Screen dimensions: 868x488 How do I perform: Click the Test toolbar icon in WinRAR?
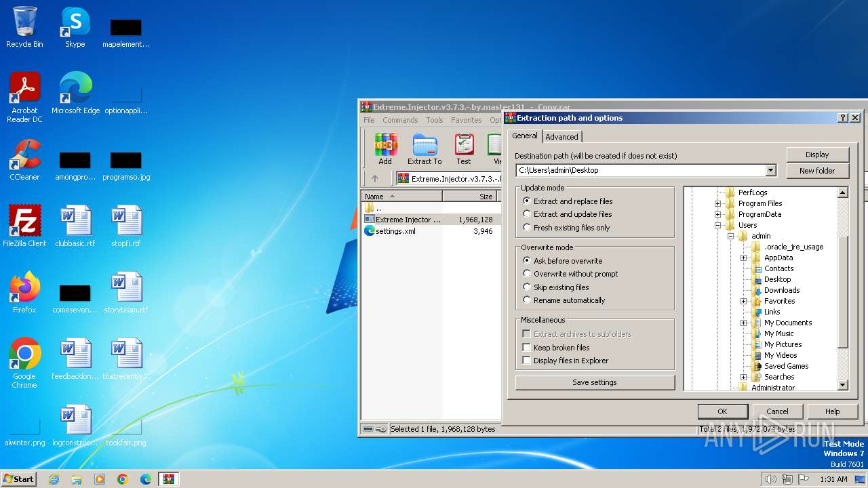point(464,148)
